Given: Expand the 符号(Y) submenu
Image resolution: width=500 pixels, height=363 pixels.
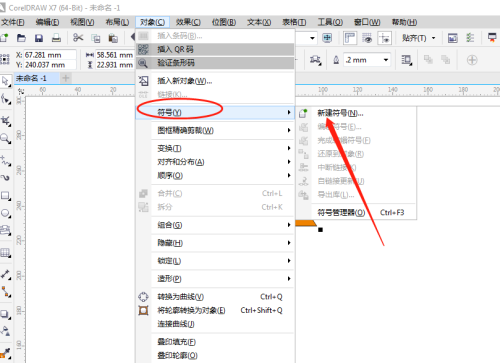Looking at the screenshot, I should tap(215, 112).
